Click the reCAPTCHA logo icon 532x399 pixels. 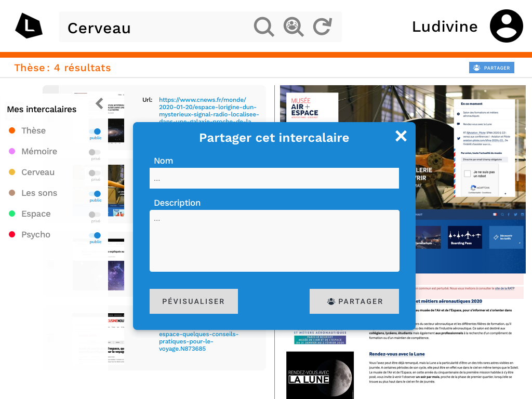(473, 187)
